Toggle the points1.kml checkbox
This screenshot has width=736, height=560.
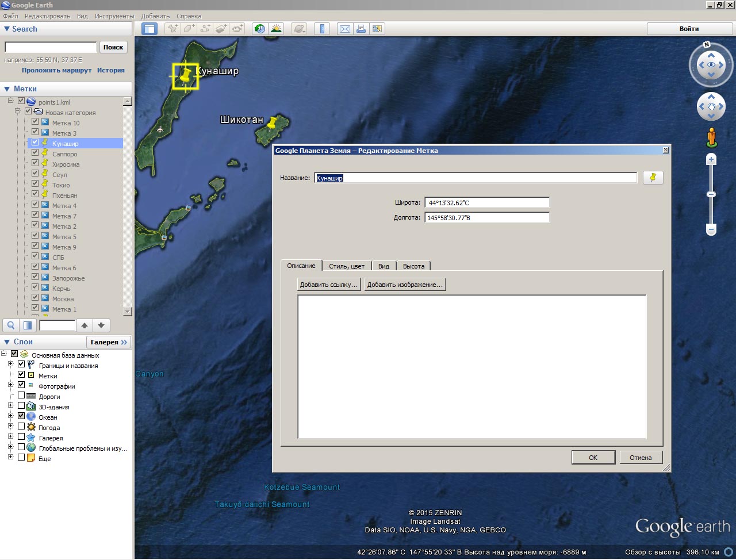click(x=21, y=101)
